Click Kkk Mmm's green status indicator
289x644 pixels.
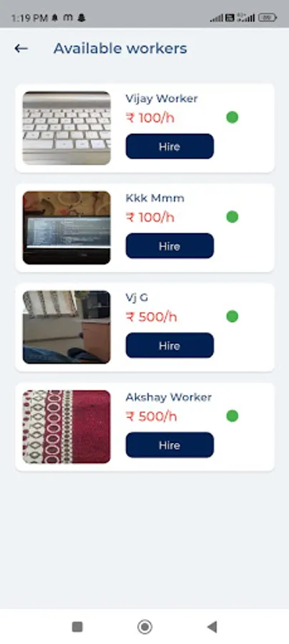click(x=232, y=217)
